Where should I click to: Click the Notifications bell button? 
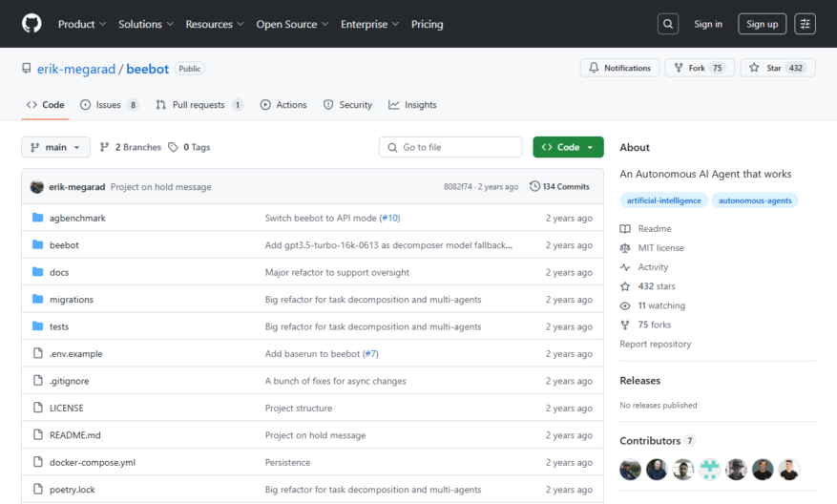point(619,68)
